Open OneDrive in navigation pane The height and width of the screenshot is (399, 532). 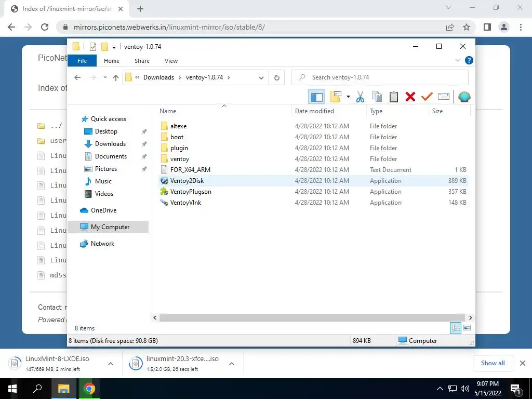coord(103,210)
